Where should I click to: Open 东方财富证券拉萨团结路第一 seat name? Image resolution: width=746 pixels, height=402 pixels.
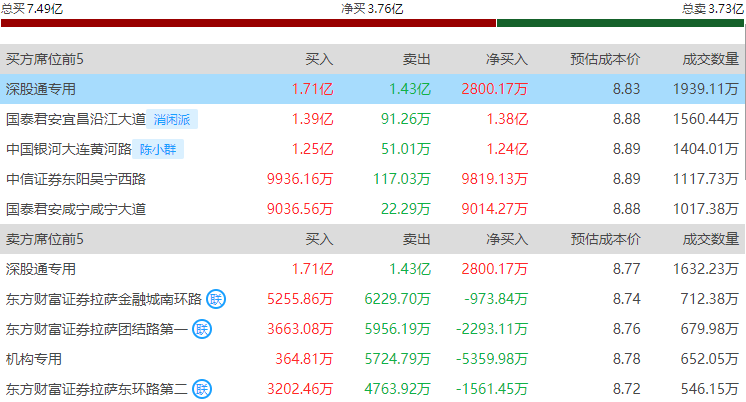pos(97,329)
